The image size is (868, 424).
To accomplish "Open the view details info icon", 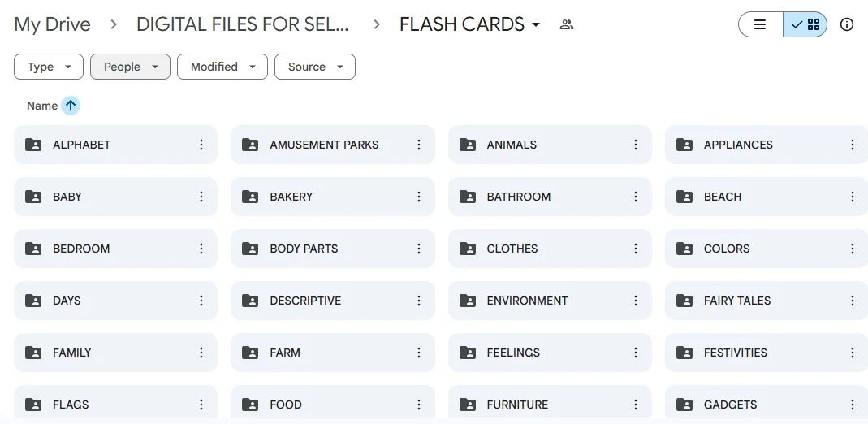I will (x=847, y=24).
